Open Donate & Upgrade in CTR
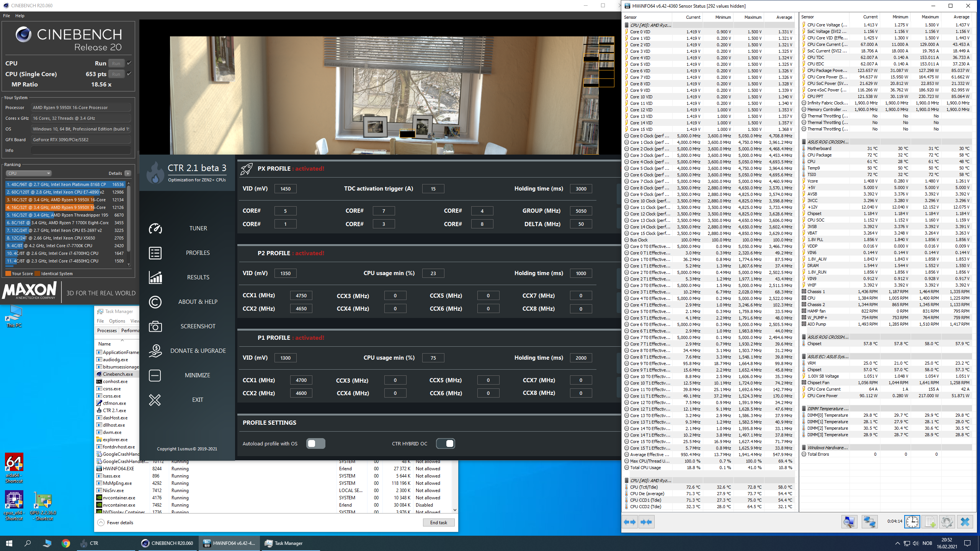The width and height of the screenshot is (980, 551). click(198, 351)
